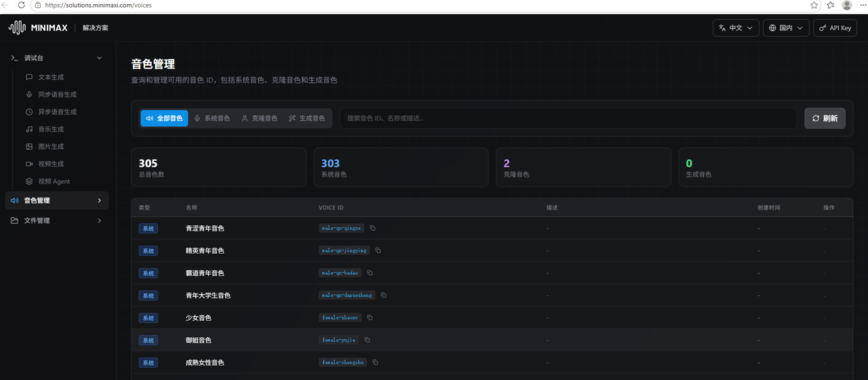Copy the voice ID female-chengshu
The image size is (868, 380).
[x=376, y=362]
